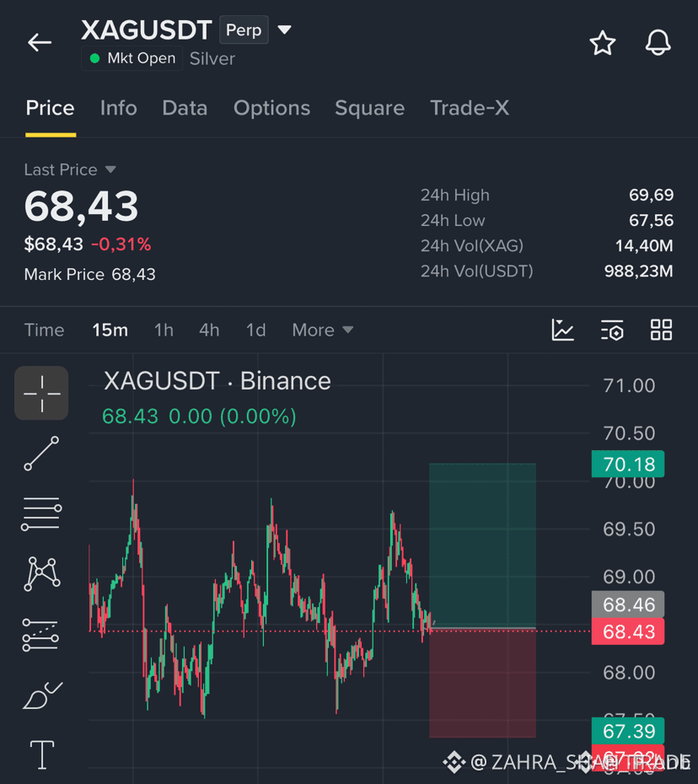
Task: Select the 1h timeframe
Action: pyautogui.click(x=164, y=330)
